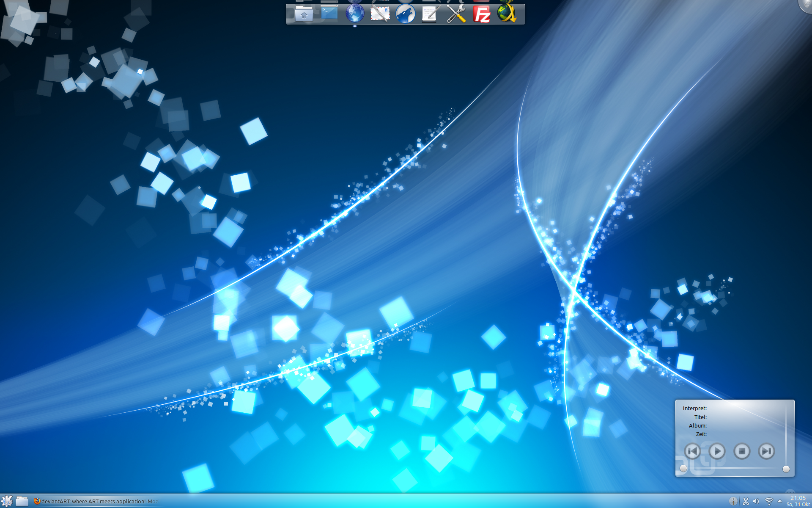This screenshot has width=812, height=508.
Task: Expand hidden system tray icons arrow
Action: (x=780, y=501)
